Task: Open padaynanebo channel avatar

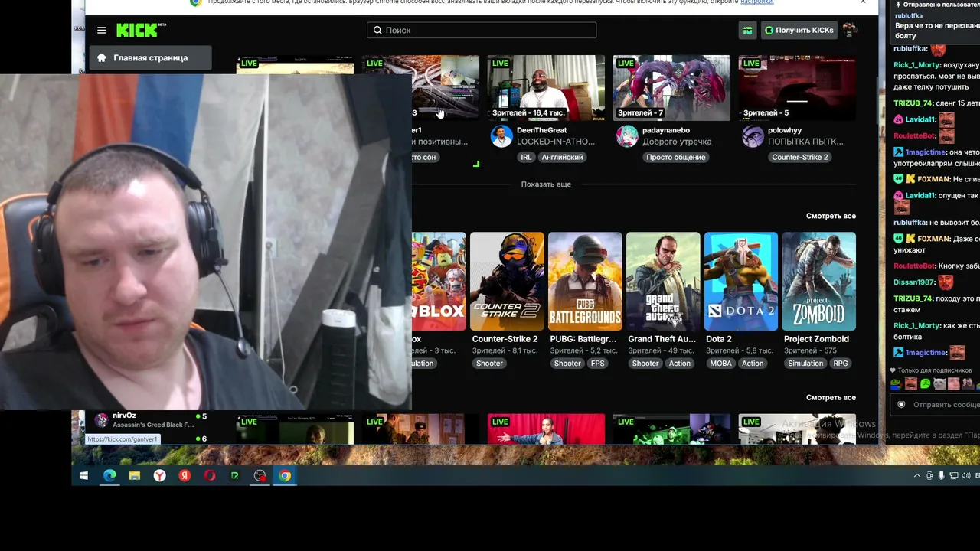Action: (x=627, y=136)
